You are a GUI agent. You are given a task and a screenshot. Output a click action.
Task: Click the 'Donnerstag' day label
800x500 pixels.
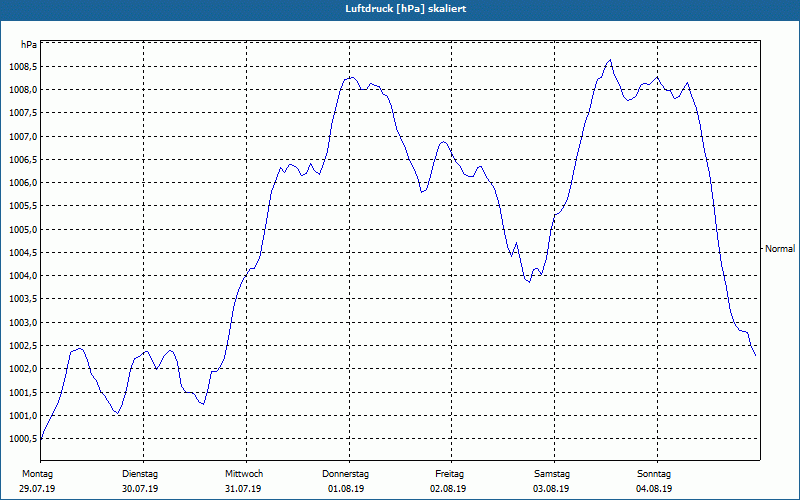coord(345,474)
